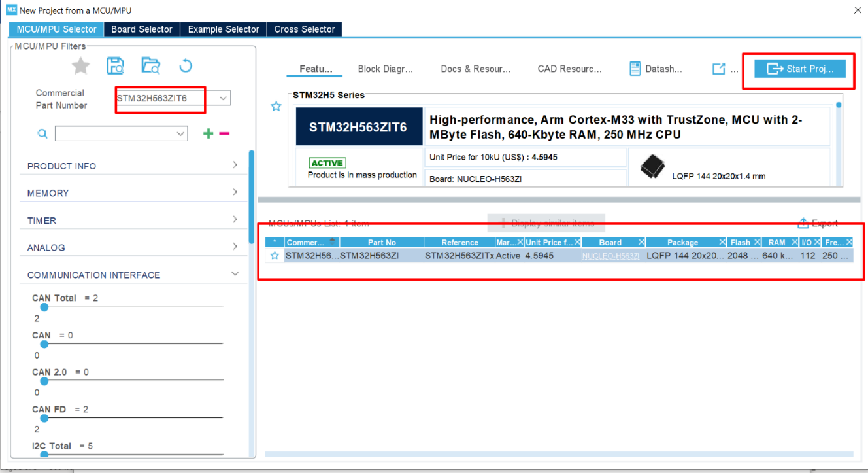Open the Datasheet for STM32H563ZIT6
This screenshot has width=868, height=473.
(656, 67)
